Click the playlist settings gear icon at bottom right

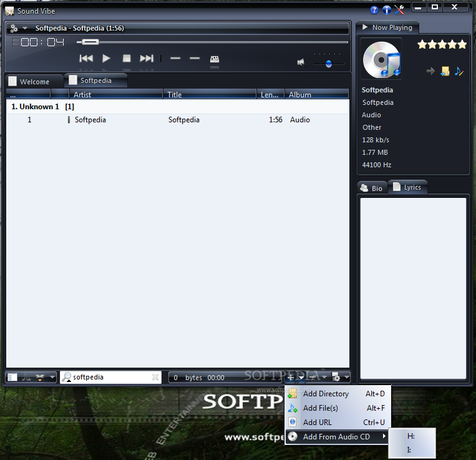point(336,378)
